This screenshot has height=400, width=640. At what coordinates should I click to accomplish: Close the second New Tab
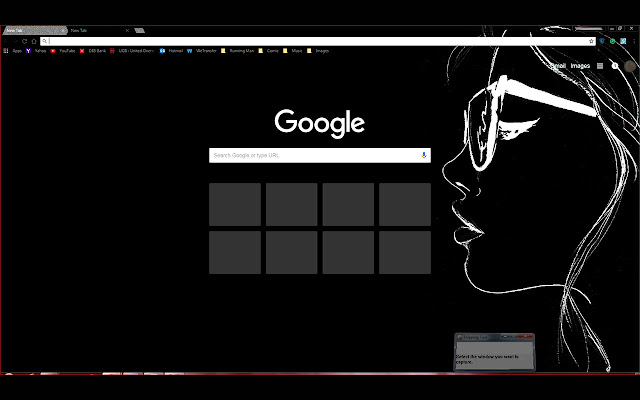tap(127, 31)
